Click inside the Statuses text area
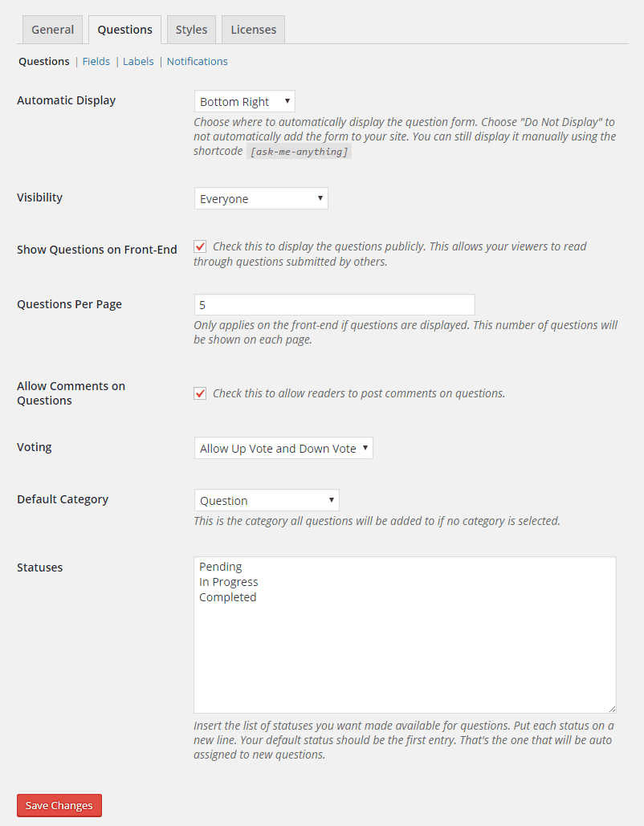This screenshot has width=644, height=826. [x=405, y=650]
